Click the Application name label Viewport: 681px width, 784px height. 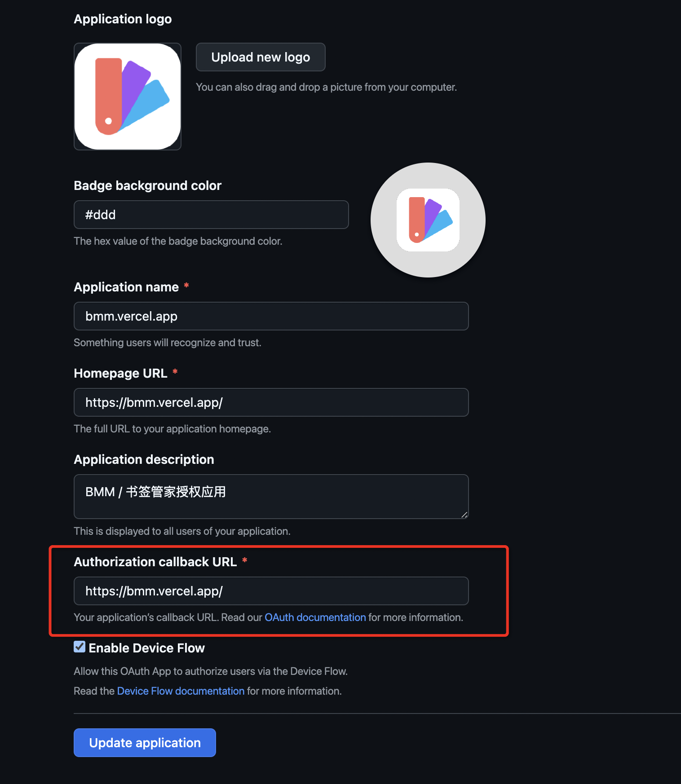[x=126, y=287]
